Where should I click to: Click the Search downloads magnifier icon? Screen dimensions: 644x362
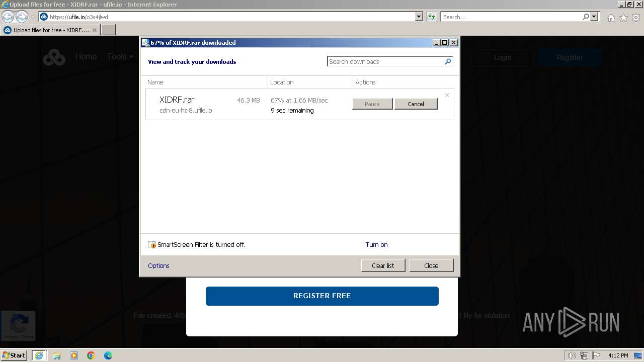tap(448, 61)
